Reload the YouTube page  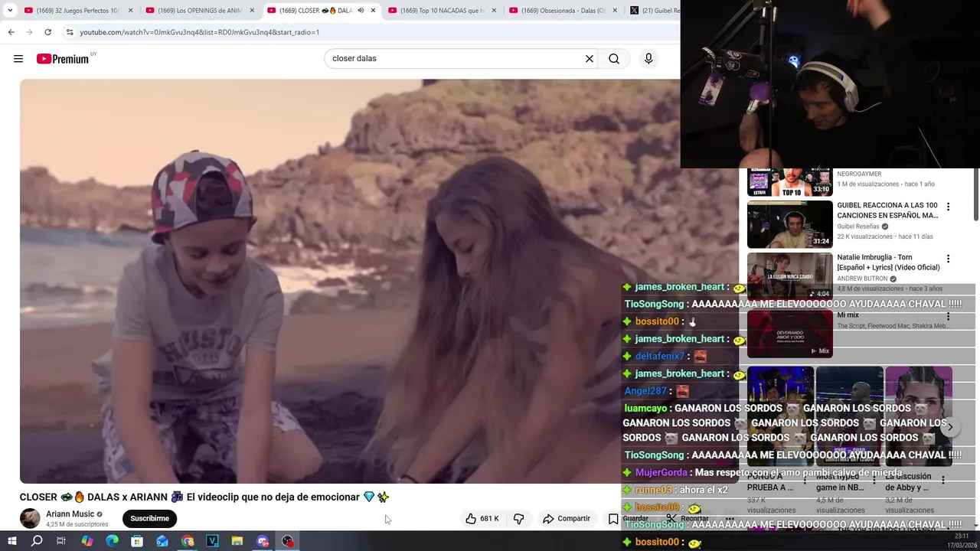coord(47,32)
